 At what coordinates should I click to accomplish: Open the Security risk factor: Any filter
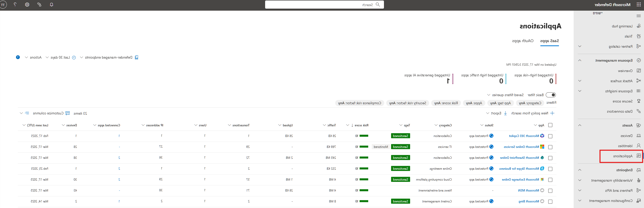tap(408, 103)
